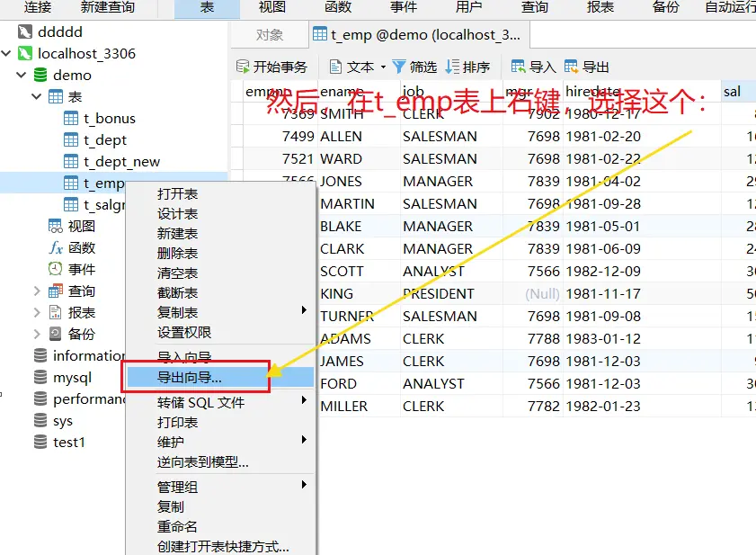Image resolution: width=756 pixels, height=555 pixels.
Task: Select the mysql database icon
Action: point(40,378)
